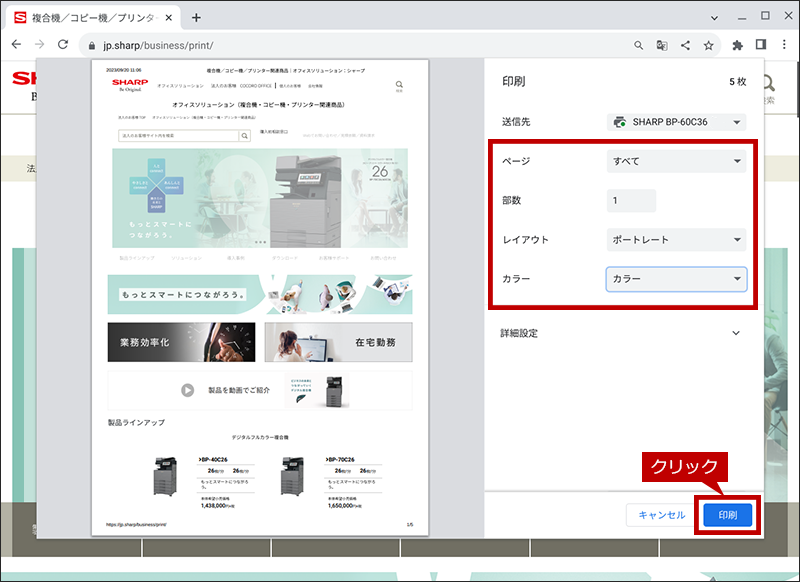
Task: Click the print preview page thumbnail
Action: [260, 297]
